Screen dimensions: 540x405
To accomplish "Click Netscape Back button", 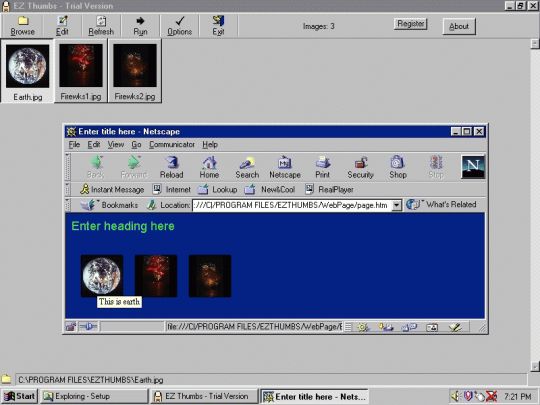I will (x=96, y=167).
